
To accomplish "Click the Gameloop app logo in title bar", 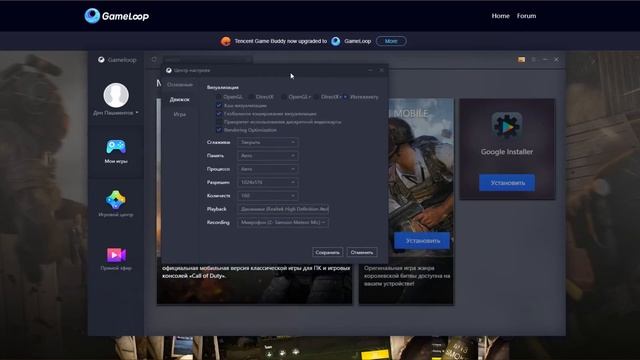I will click(101, 60).
